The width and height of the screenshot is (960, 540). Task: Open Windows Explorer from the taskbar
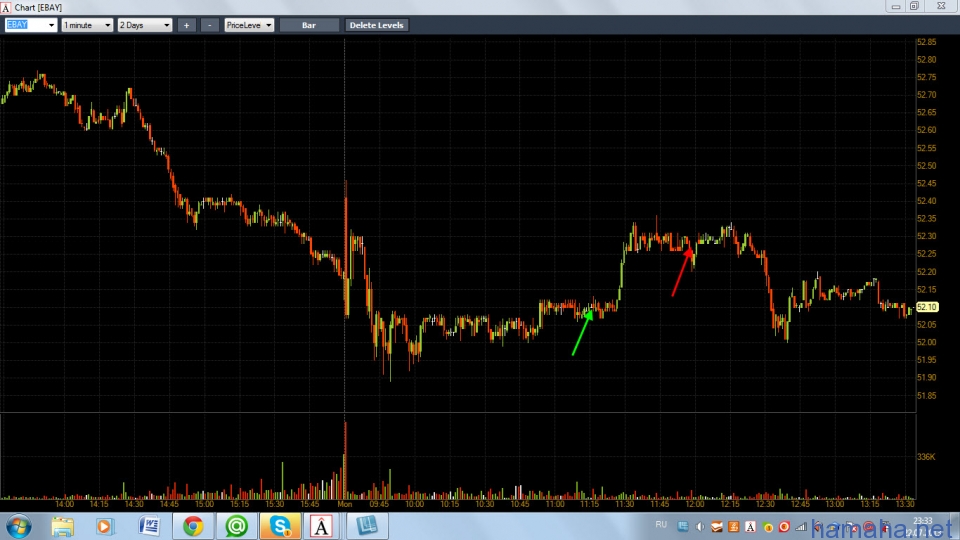pyautogui.click(x=62, y=527)
